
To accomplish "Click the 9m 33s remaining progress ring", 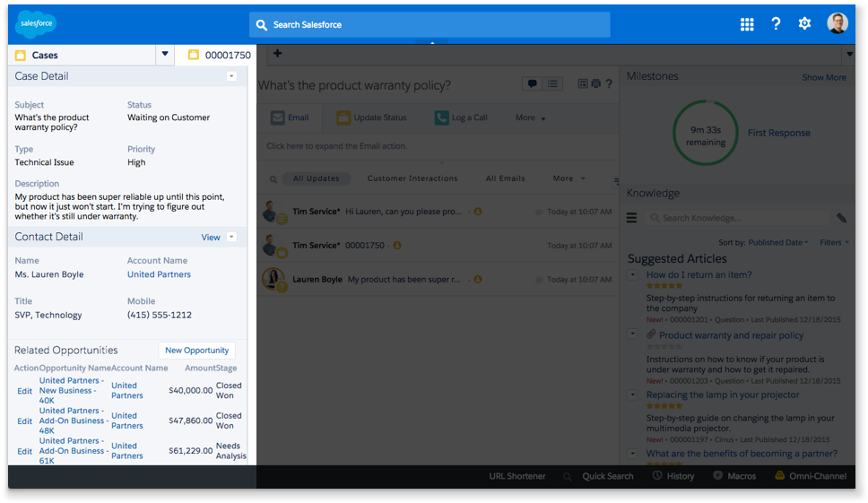I will click(x=705, y=133).
